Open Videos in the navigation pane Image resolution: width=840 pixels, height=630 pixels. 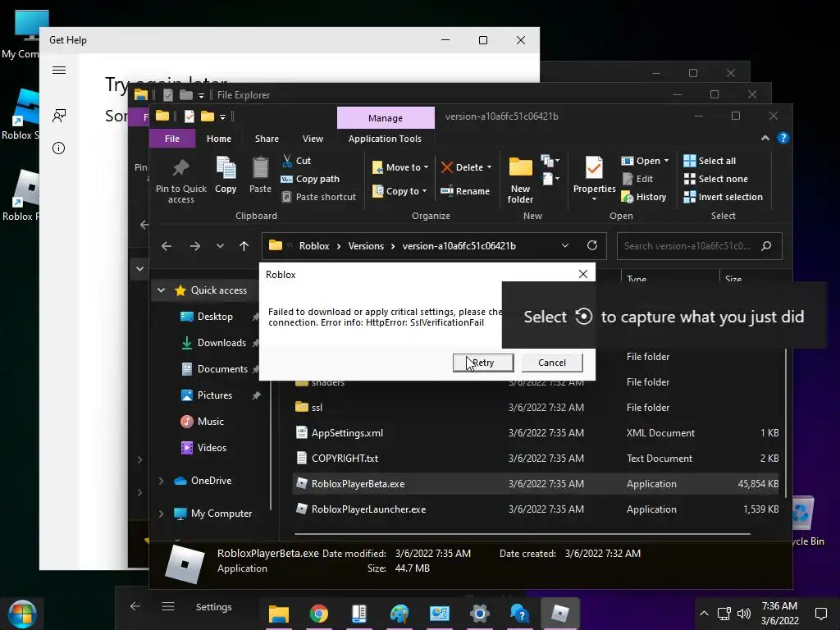coord(212,448)
